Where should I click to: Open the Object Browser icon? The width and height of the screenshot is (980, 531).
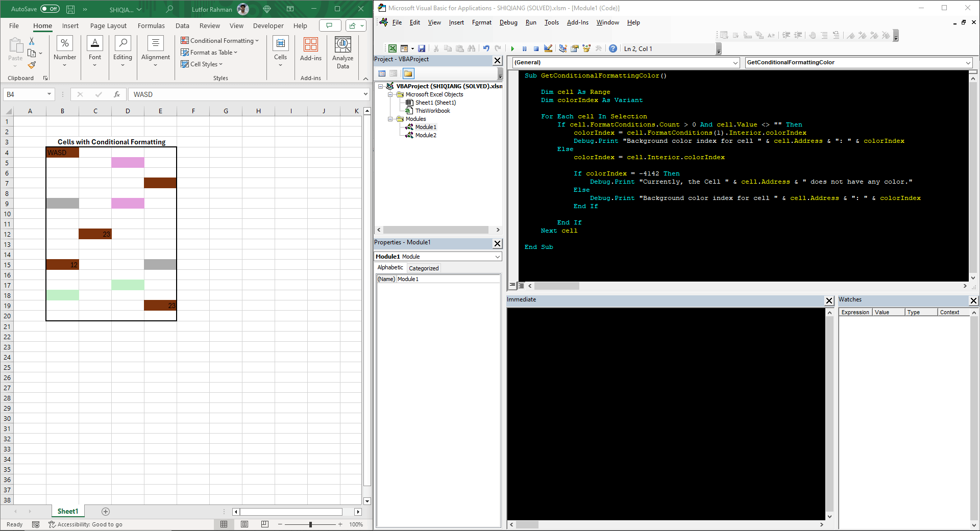586,49
